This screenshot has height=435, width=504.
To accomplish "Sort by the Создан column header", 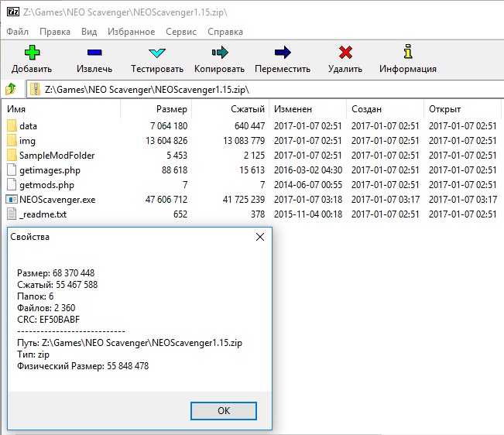I will coord(385,109).
